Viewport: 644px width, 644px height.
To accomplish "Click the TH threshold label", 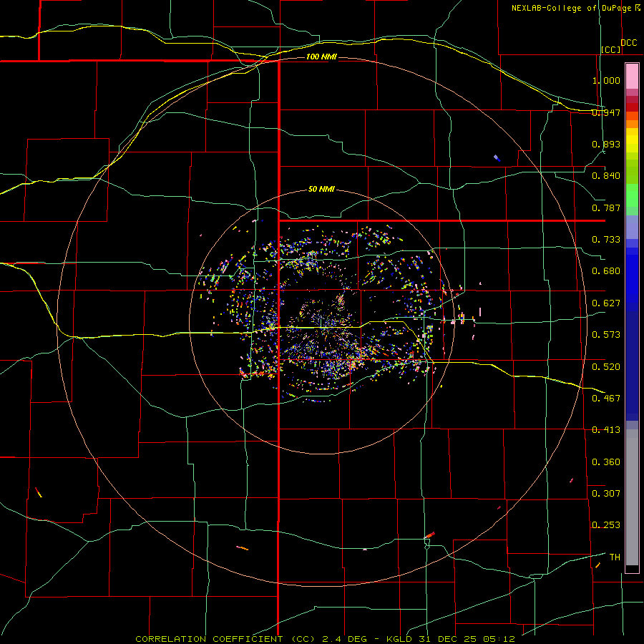I will [615, 557].
